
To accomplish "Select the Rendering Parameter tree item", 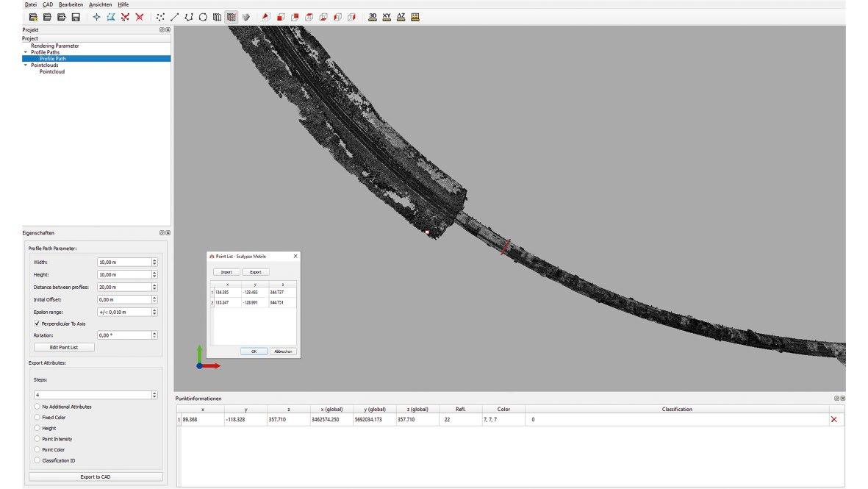I will 55,46.
